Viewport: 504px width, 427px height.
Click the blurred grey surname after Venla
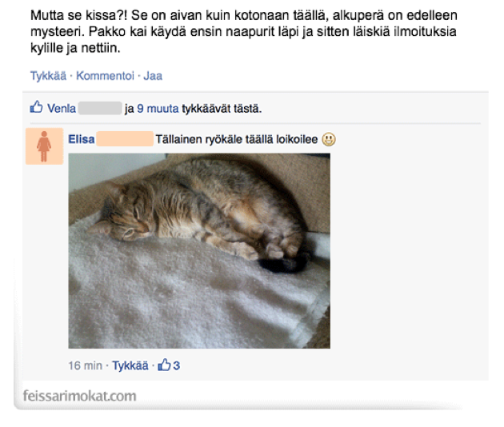(100, 108)
